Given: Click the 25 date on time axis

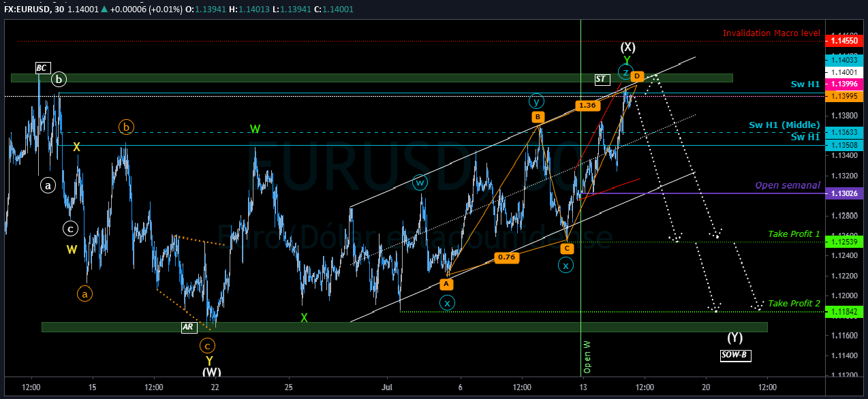Looking at the screenshot, I should (288, 387).
